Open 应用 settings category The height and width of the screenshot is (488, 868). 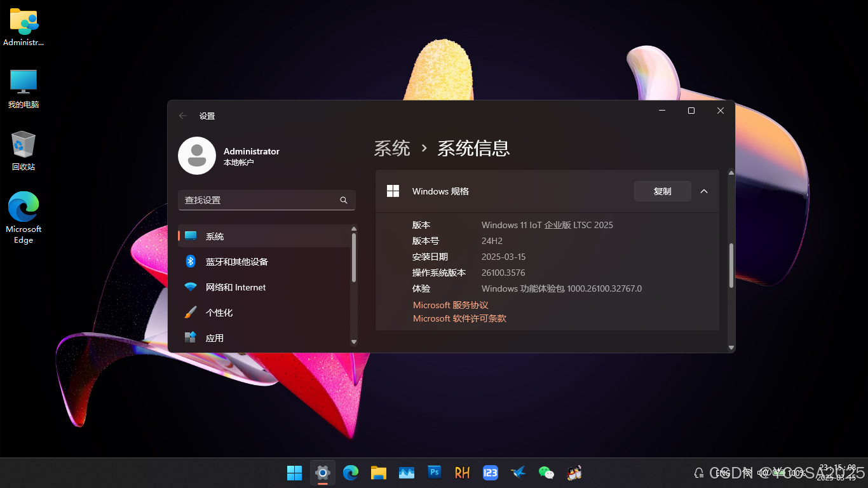[x=264, y=338]
